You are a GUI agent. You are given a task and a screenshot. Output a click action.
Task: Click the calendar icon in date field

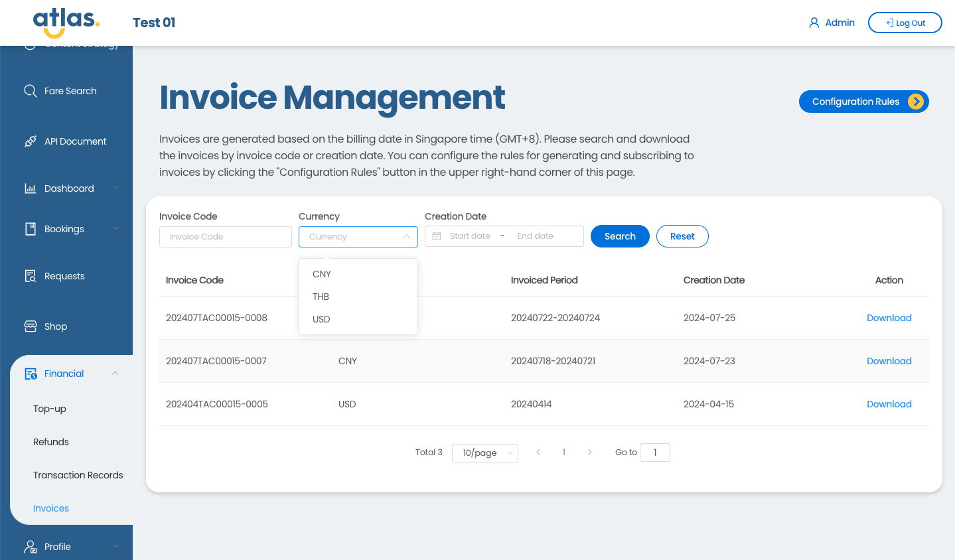[x=437, y=236]
